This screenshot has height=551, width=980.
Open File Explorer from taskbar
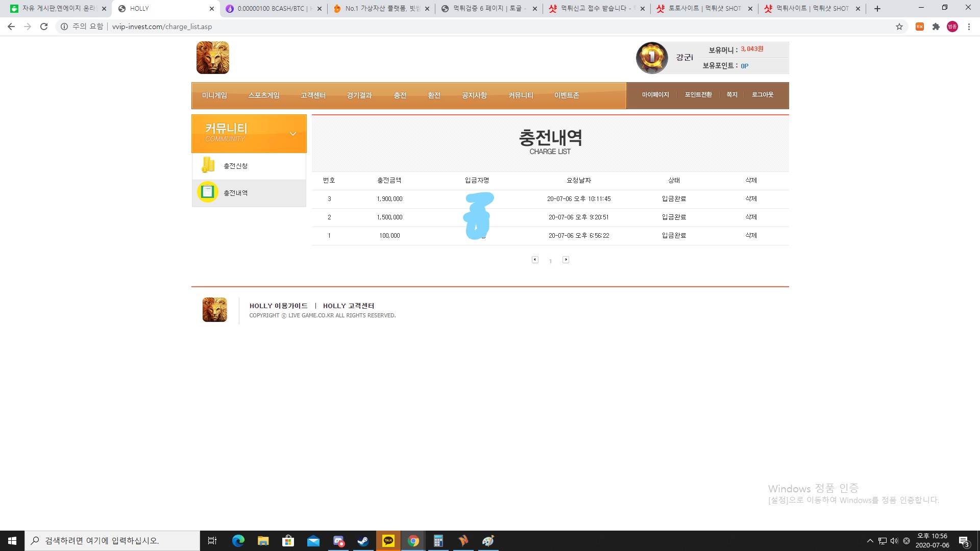(x=263, y=541)
